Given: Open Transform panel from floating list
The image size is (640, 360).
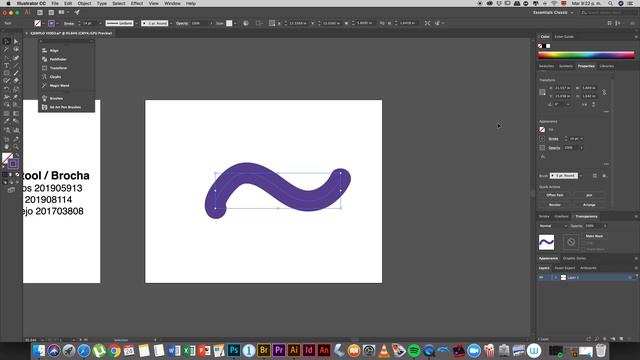Looking at the screenshot, I should point(58,68).
